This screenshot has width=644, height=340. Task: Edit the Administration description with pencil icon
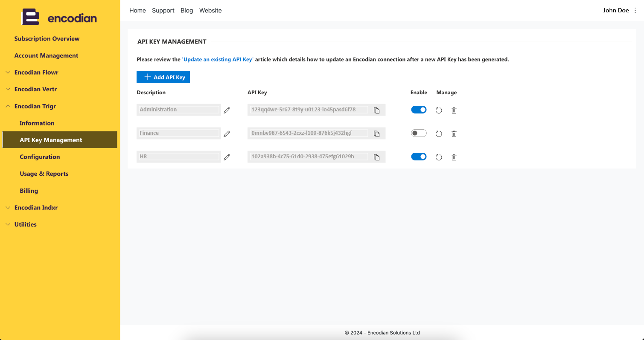tap(227, 110)
